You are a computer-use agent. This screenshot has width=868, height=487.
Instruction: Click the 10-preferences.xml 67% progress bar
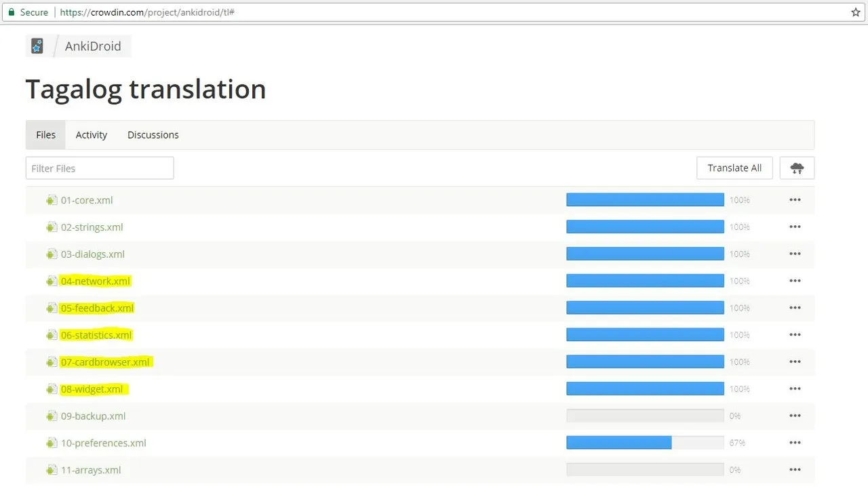pos(645,443)
